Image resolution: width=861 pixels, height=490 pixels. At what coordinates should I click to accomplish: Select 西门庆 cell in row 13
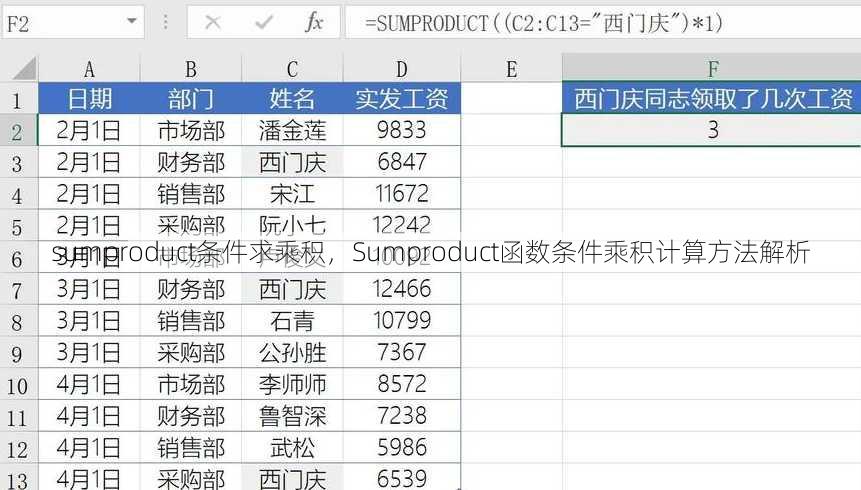pyautogui.click(x=292, y=478)
